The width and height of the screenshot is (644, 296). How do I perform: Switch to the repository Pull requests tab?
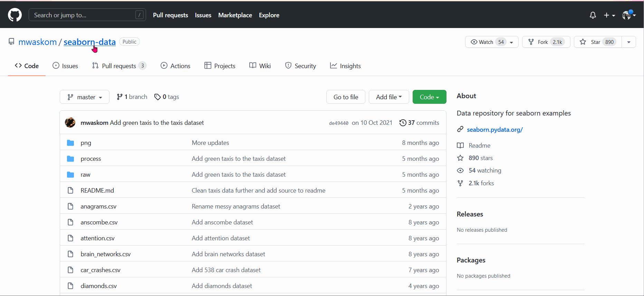(119, 66)
